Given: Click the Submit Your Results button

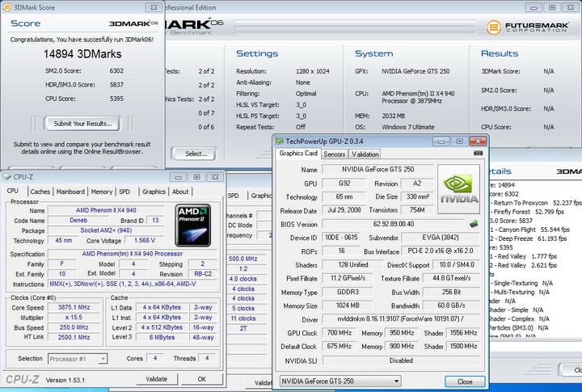Looking at the screenshot, I should [82, 124].
